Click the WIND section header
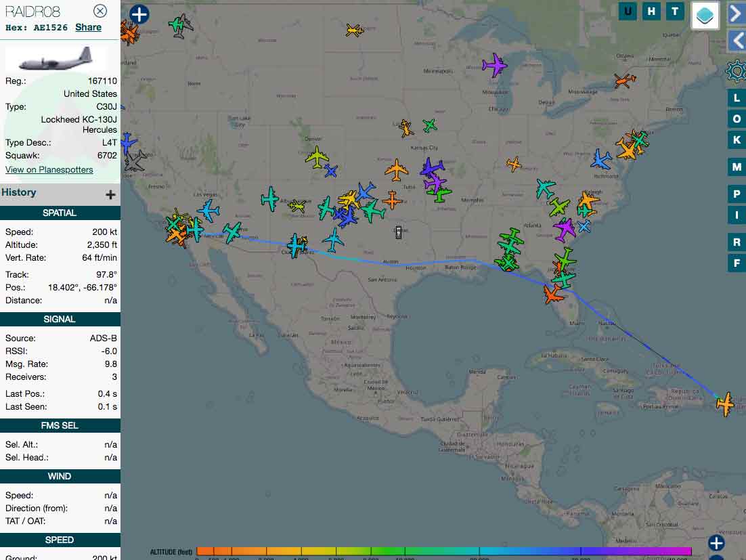 60,476
